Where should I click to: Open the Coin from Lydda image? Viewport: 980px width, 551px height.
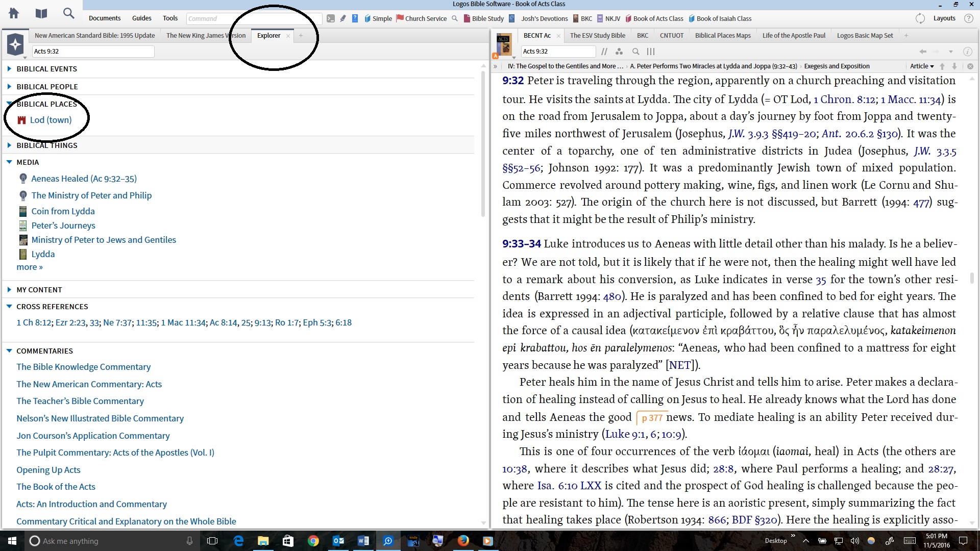coord(63,211)
